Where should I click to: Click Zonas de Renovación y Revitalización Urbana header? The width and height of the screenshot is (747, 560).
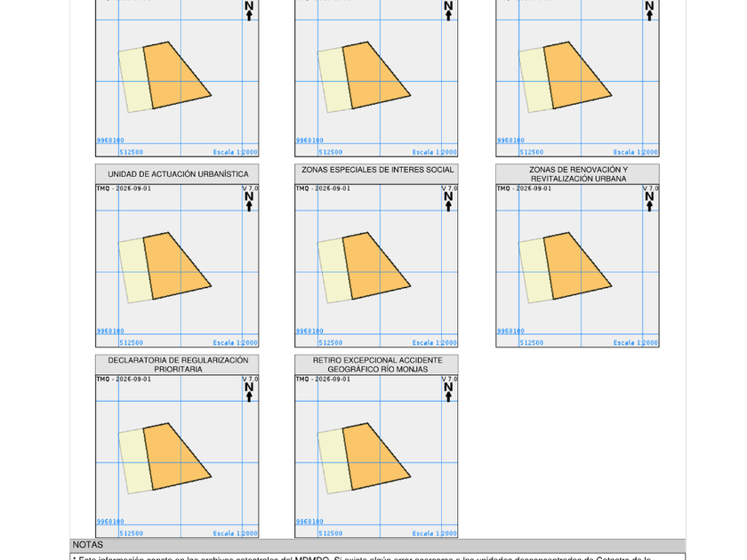tap(577, 174)
